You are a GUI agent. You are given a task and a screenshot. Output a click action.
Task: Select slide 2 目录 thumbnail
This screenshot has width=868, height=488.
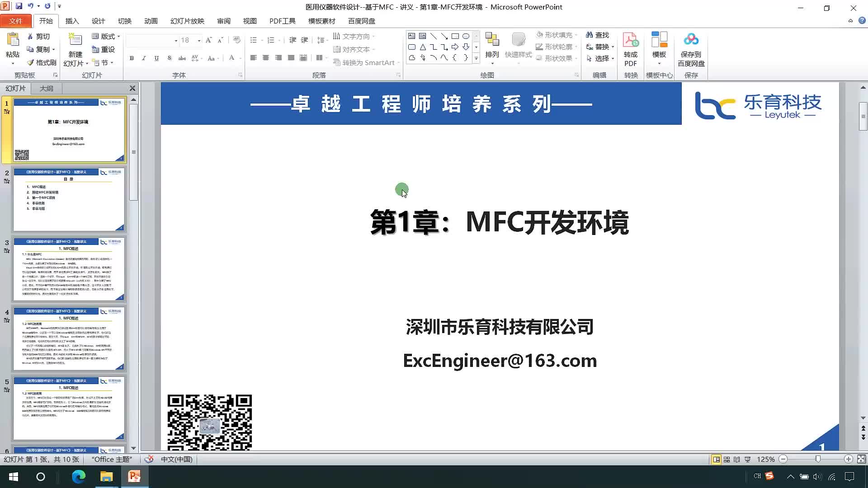pos(69,199)
